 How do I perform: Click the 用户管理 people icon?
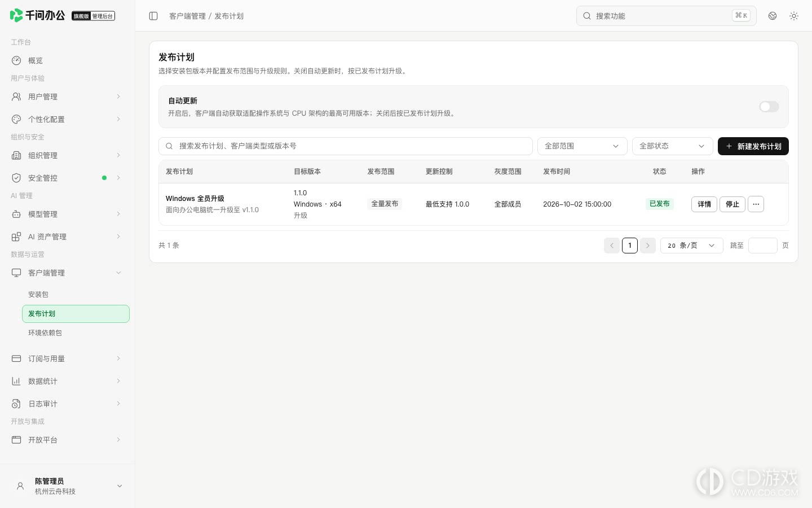(16, 97)
